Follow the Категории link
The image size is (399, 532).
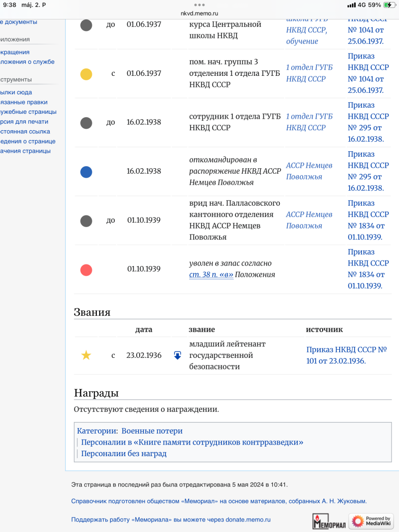click(97, 431)
